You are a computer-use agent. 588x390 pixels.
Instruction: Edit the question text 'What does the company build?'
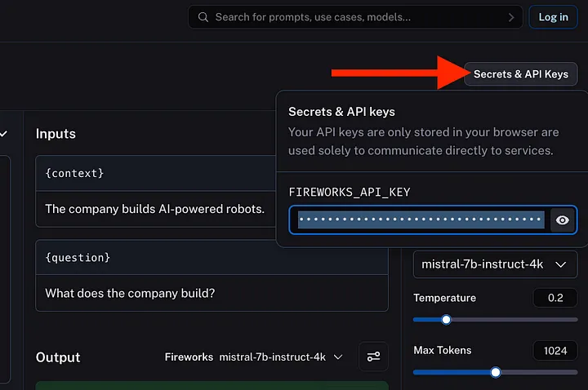[131, 293]
